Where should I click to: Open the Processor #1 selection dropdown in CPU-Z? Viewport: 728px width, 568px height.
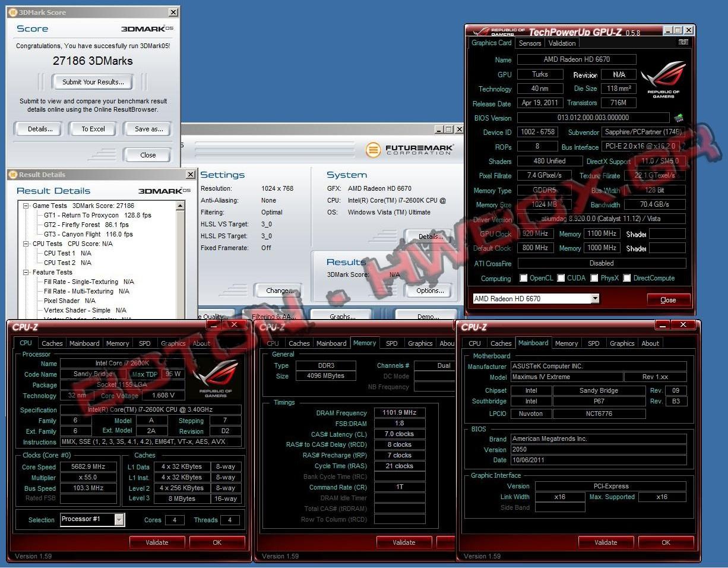coord(119,520)
